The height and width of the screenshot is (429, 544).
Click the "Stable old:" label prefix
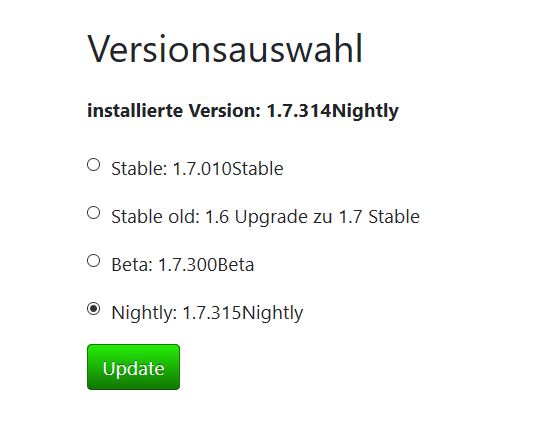coord(155,217)
